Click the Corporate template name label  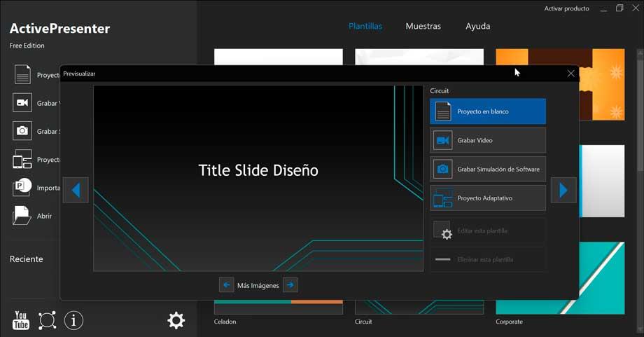click(510, 322)
